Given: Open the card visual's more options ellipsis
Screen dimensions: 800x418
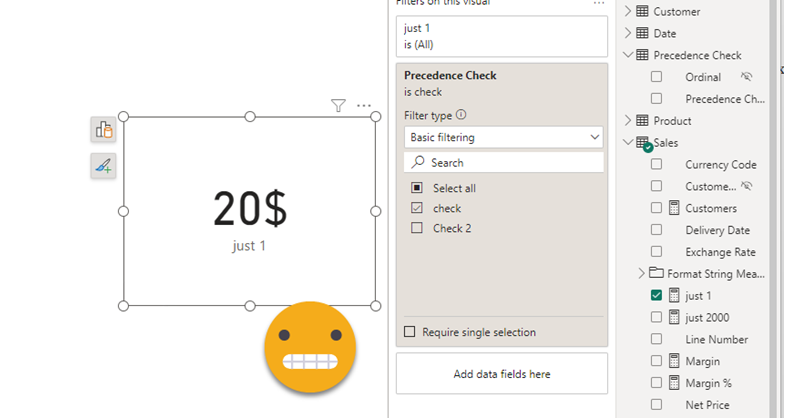Looking at the screenshot, I should (364, 105).
